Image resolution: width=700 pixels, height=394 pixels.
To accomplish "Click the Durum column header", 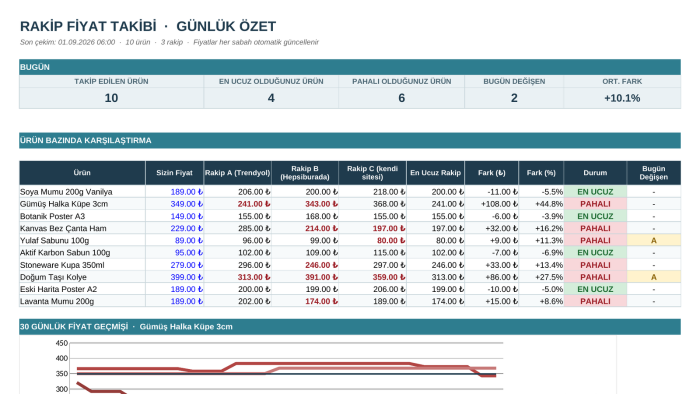I will tap(595, 173).
